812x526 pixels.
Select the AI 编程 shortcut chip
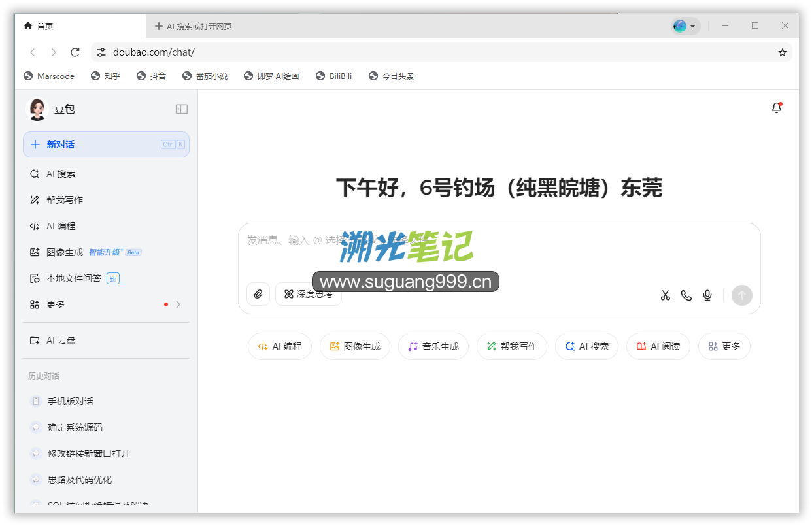280,346
